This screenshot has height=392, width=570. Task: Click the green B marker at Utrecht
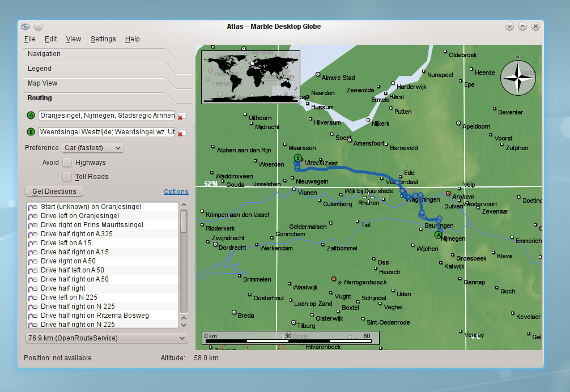(297, 158)
